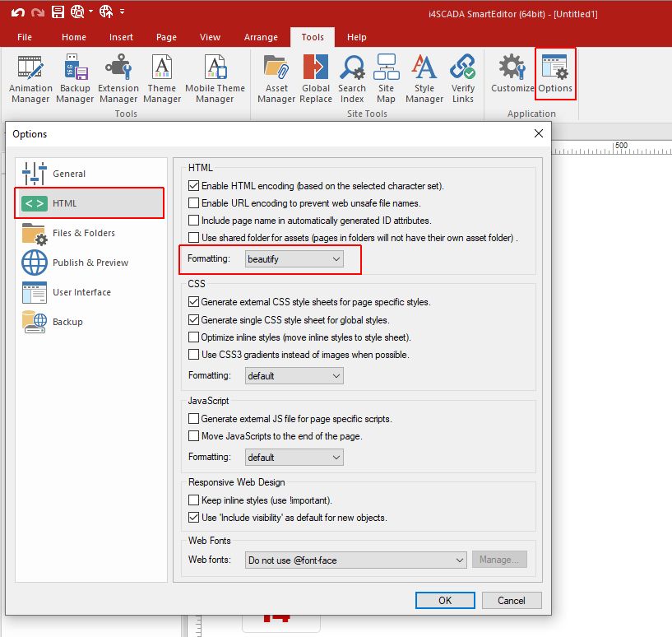Open the Extension Manager tool
The height and width of the screenshot is (637, 672).
[x=118, y=78]
